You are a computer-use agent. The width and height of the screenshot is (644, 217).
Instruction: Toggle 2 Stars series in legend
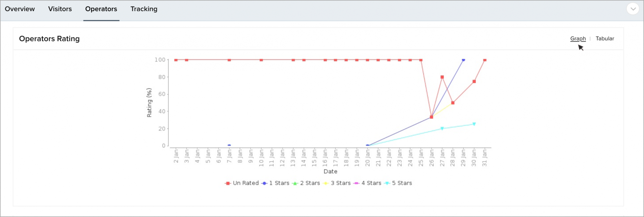coord(306,183)
